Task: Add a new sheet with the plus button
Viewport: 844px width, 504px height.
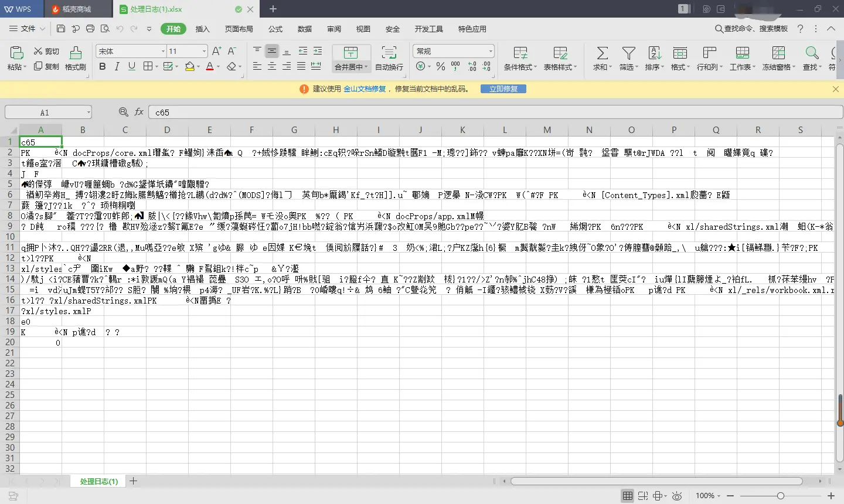Action: [134, 481]
